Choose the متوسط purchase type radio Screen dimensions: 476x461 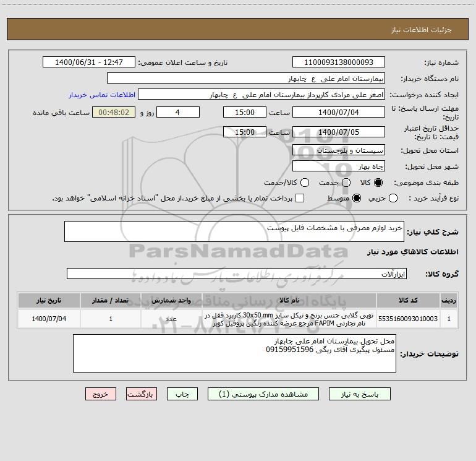point(357,198)
